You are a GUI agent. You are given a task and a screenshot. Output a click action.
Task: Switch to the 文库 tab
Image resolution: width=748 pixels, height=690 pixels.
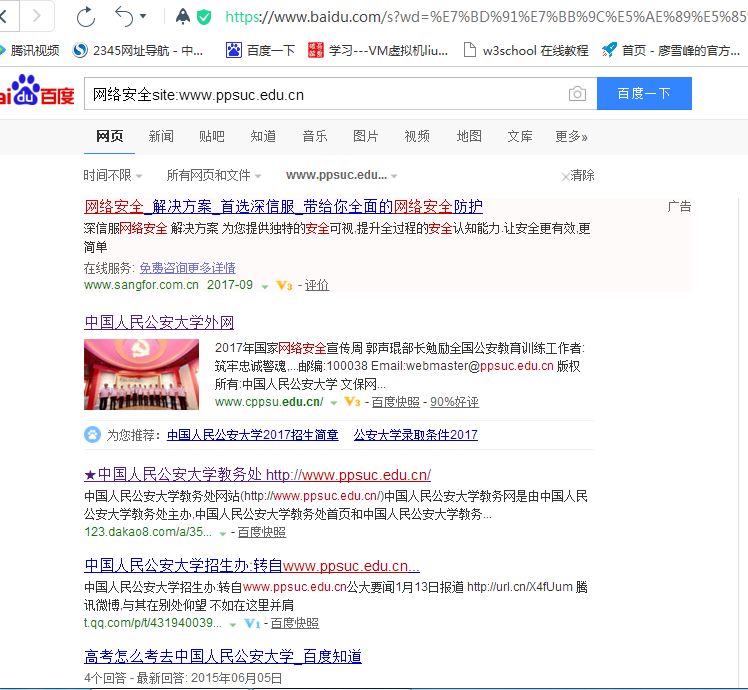pos(520,136)
